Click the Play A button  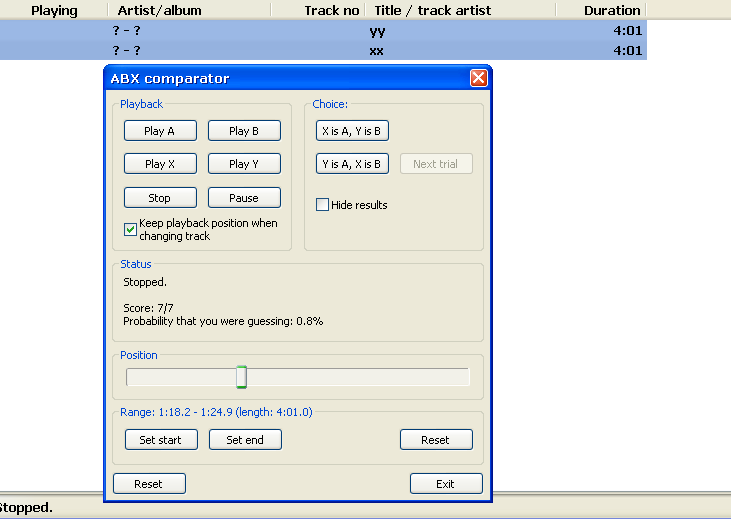pos(160,131)
